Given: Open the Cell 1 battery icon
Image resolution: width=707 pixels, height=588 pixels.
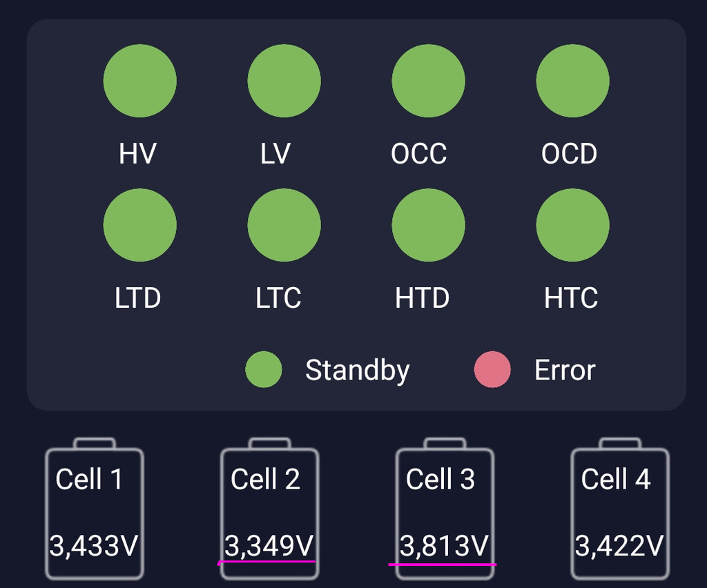Looking at the screenshot, I should click(95, 508).
